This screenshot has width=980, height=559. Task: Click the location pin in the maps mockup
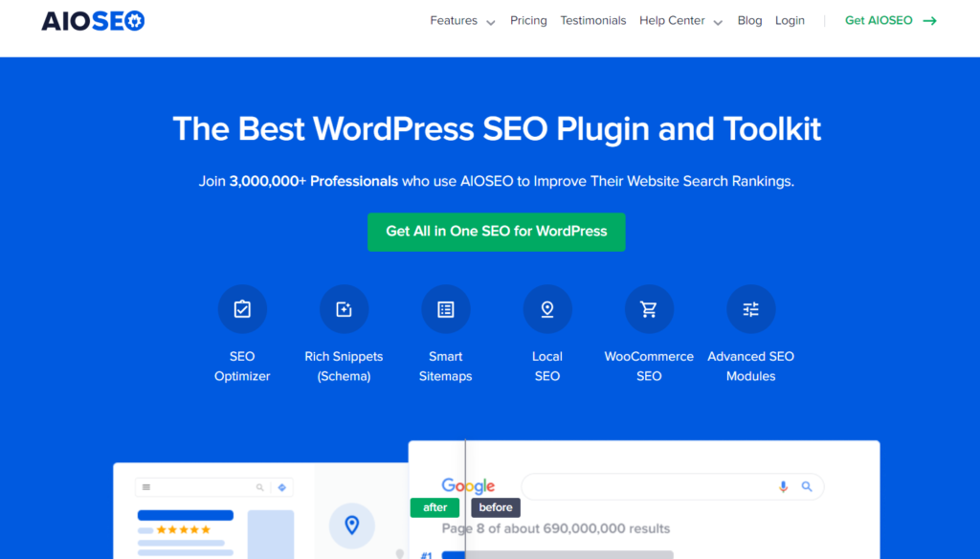(x=351, y=525)
